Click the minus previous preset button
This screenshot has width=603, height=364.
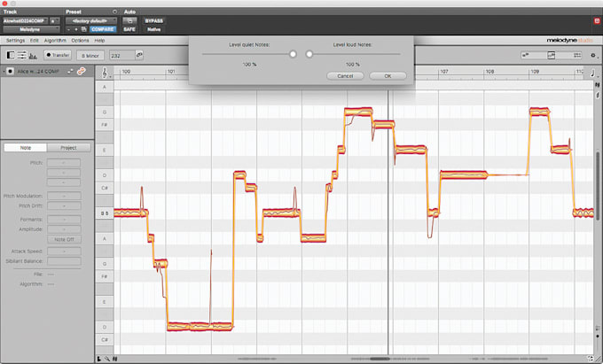(68, 29)
